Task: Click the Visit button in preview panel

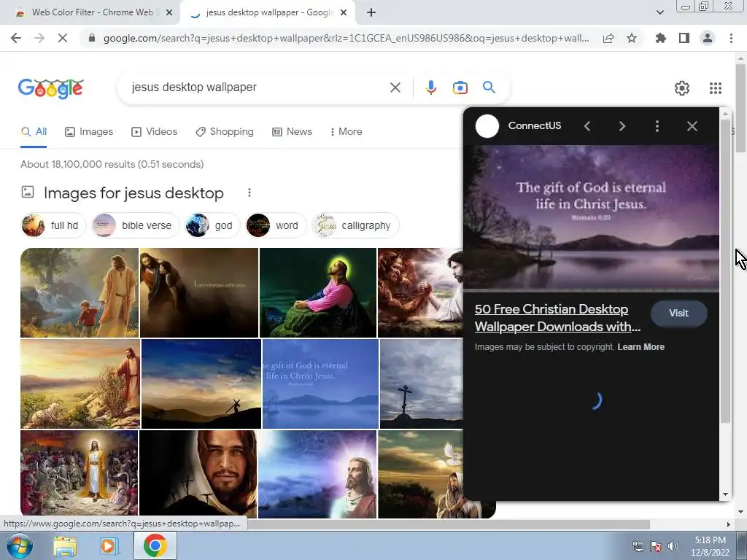Action: click(679, 314)
